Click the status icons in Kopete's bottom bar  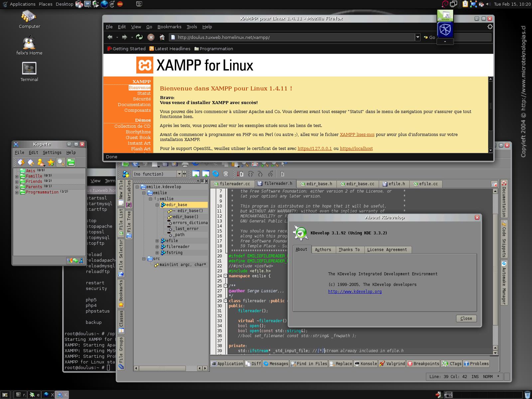click(x=75, y=261)
